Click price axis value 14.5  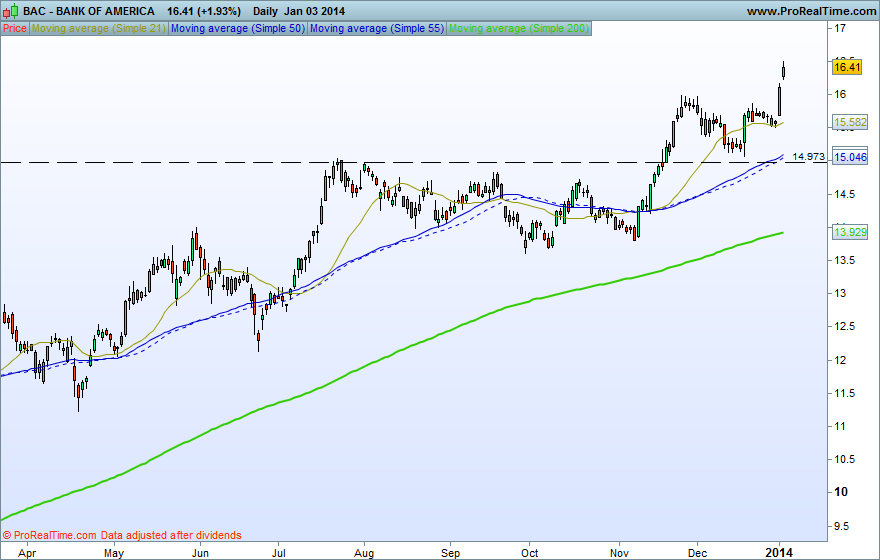click(x=844, y=194)
